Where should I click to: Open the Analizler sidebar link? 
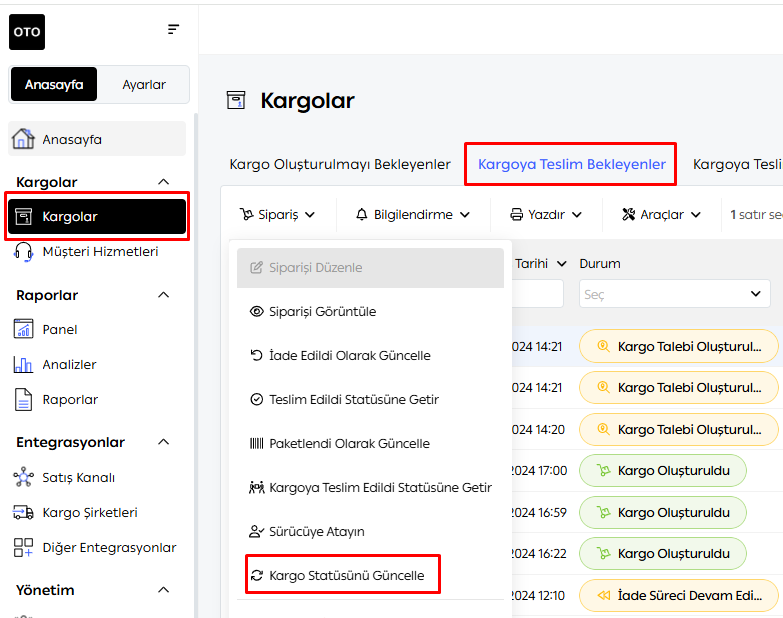97,364
